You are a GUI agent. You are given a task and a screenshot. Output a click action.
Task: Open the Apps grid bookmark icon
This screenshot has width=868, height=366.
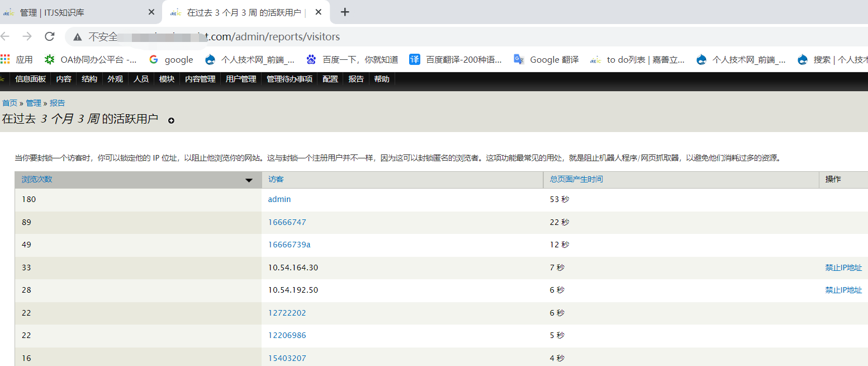(x=6, y=59)
